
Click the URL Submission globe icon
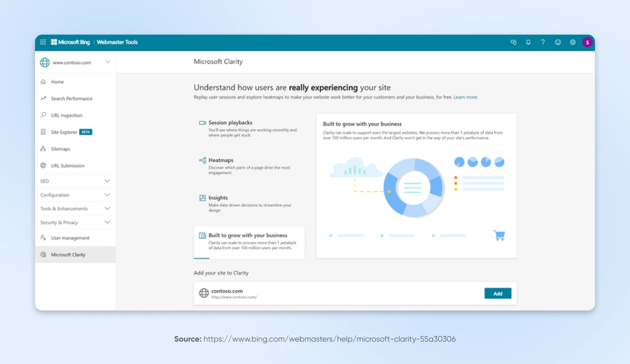click(43, 165)
